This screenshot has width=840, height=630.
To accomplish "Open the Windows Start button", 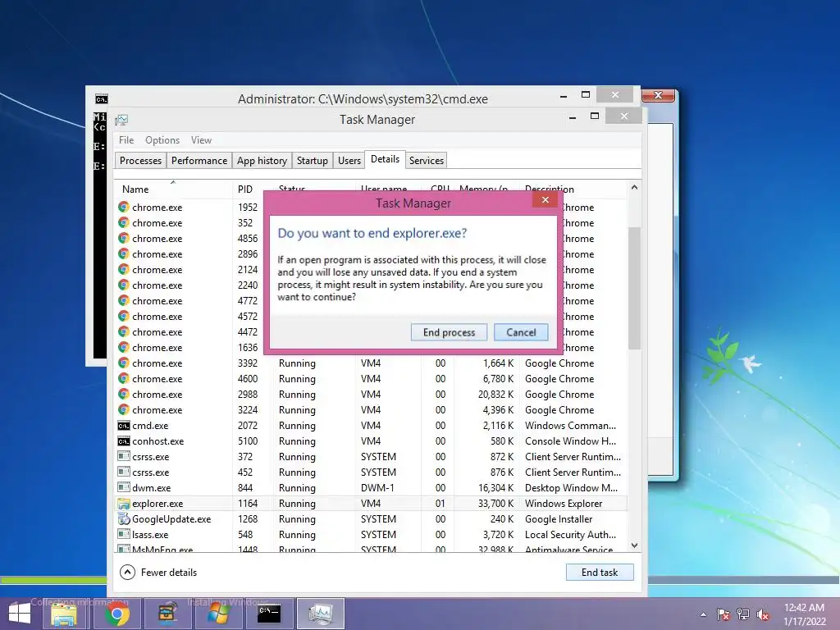I will point(20,614).
